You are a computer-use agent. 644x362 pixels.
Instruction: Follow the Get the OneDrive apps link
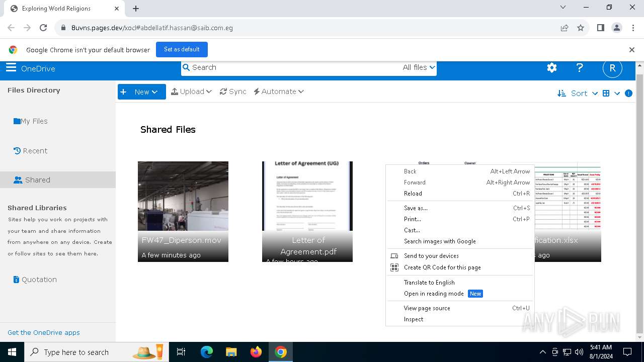[44, 332]
